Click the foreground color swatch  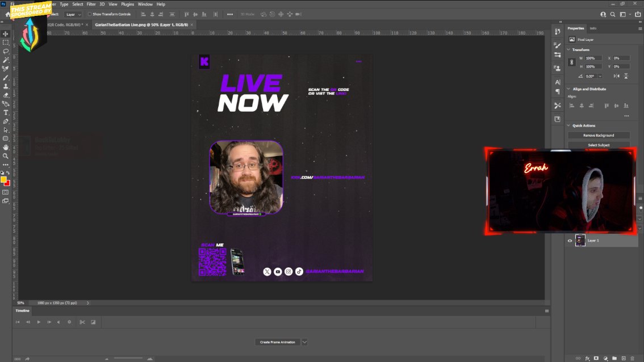pyautogui.click(x=2, y=178)
